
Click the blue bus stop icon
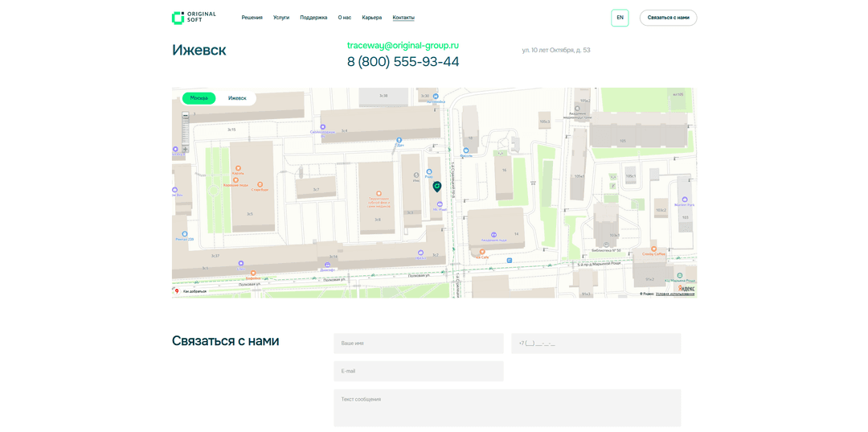coord(510,261)
